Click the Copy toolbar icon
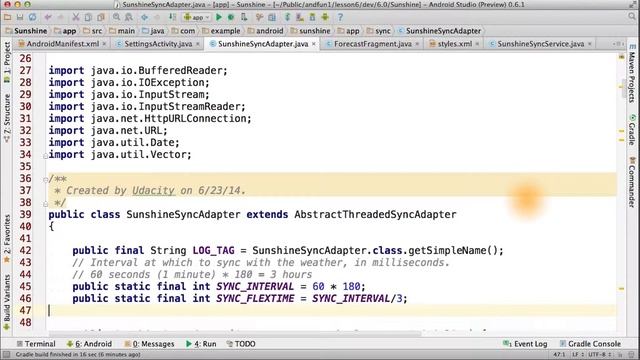This screenshot has width=640, height=360. tap(88, 17)
